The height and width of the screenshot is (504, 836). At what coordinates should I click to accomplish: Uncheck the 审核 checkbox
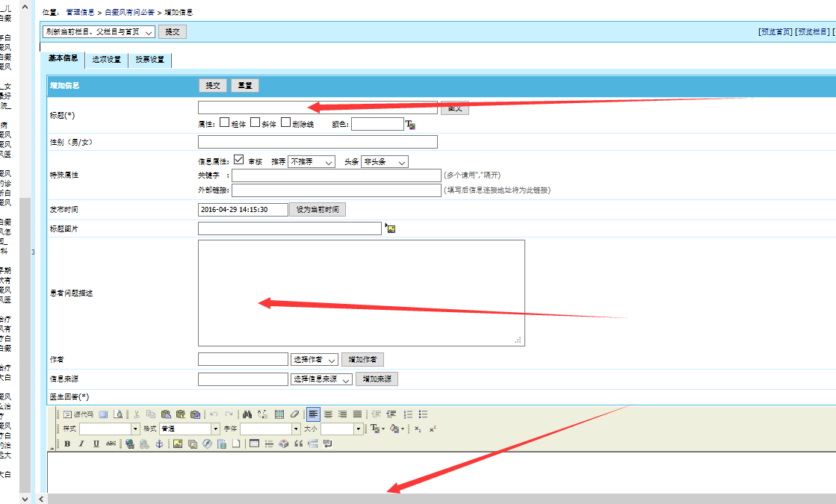click(x=238, y=160)
